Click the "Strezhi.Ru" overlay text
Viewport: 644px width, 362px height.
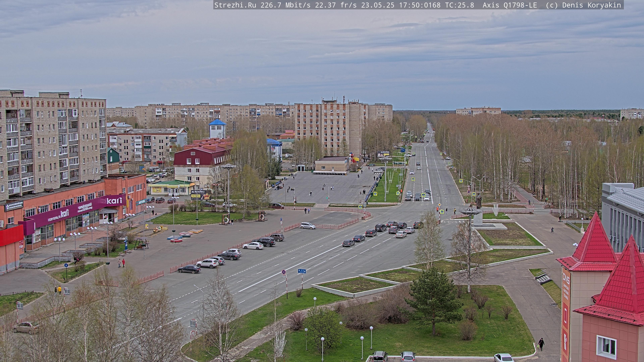235,5
